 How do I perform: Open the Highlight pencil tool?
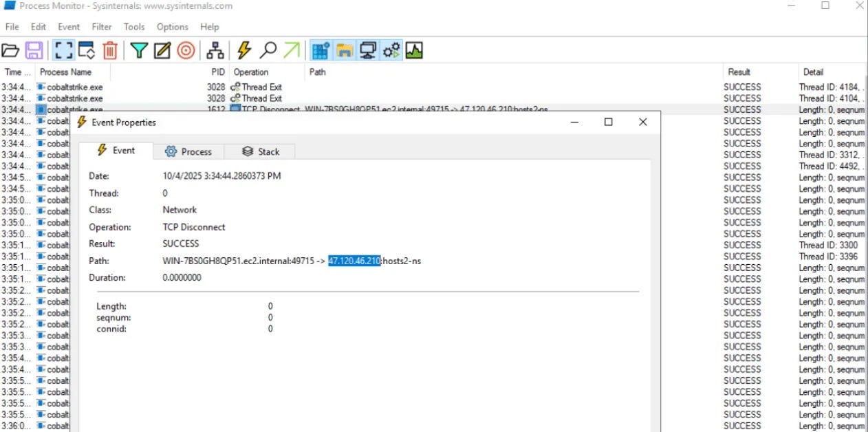(162, 50)
